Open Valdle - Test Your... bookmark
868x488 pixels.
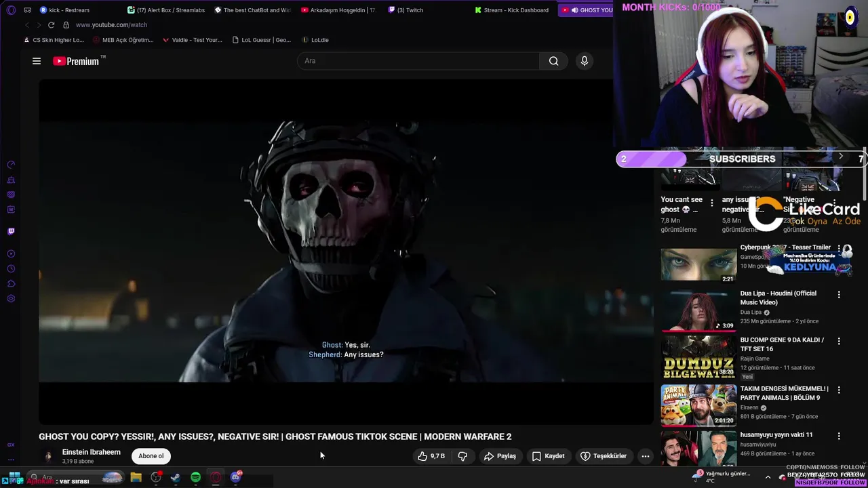(192, 40)
